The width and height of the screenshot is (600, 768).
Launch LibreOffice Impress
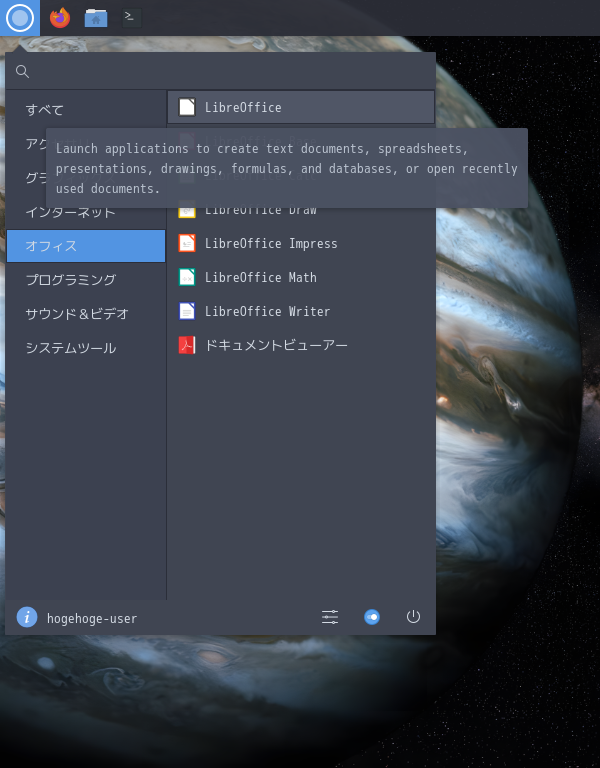coord(301,243)
